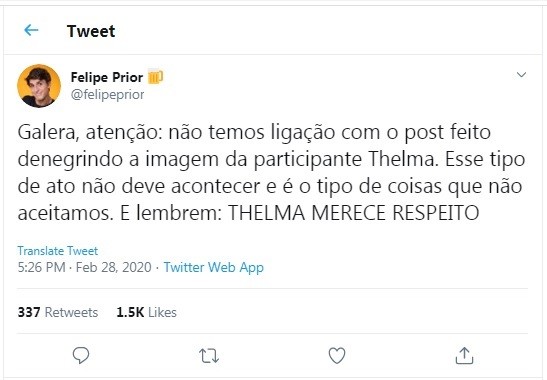The height and width of the screenshot is (380, 547).
Task: Retweet using the retweet arrows icon
Action: point(209,356)
